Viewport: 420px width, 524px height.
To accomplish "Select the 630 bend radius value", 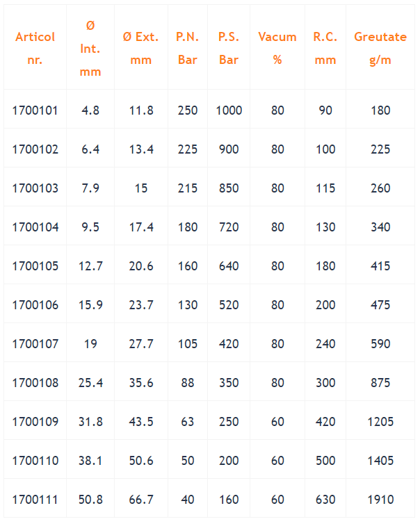I will pyautogui.click(x=325, y=500).
